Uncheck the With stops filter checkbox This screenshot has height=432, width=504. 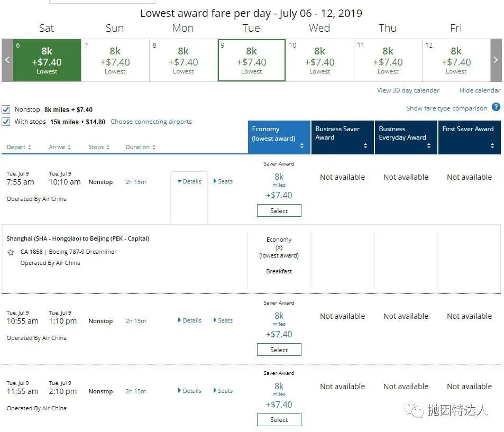(x=6, y=122)
